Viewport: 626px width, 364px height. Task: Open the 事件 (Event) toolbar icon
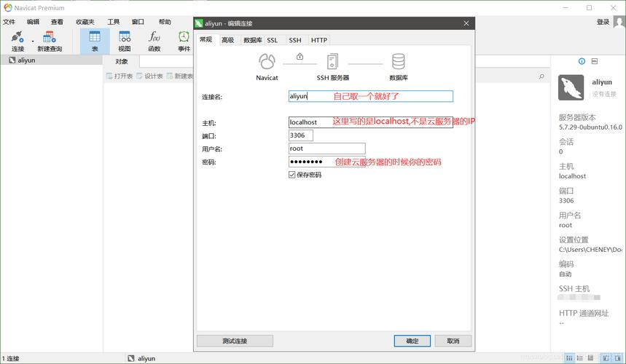coord(184,41)
